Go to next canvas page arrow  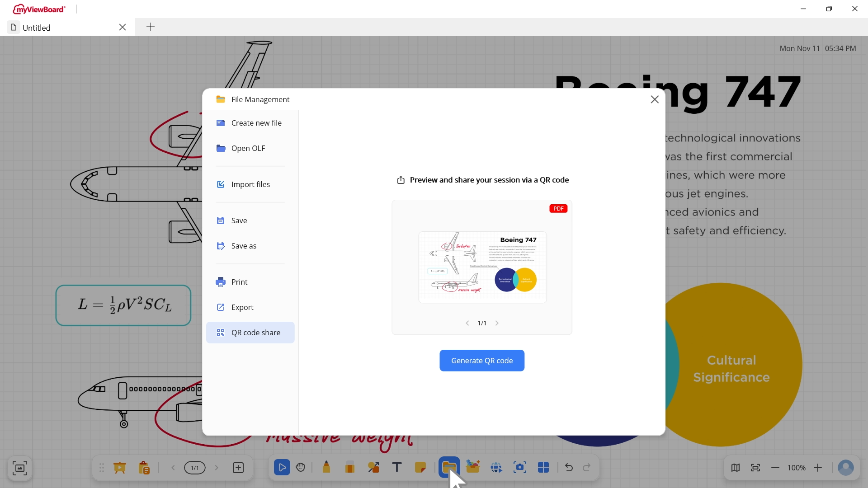pyautogui.click(x=217, y=468)
